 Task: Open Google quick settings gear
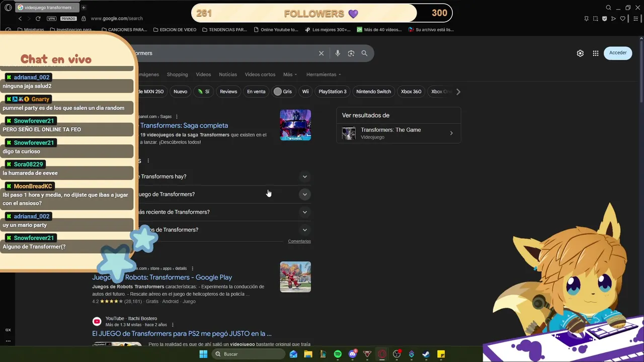pyautogui.click(x=580, y=53)
